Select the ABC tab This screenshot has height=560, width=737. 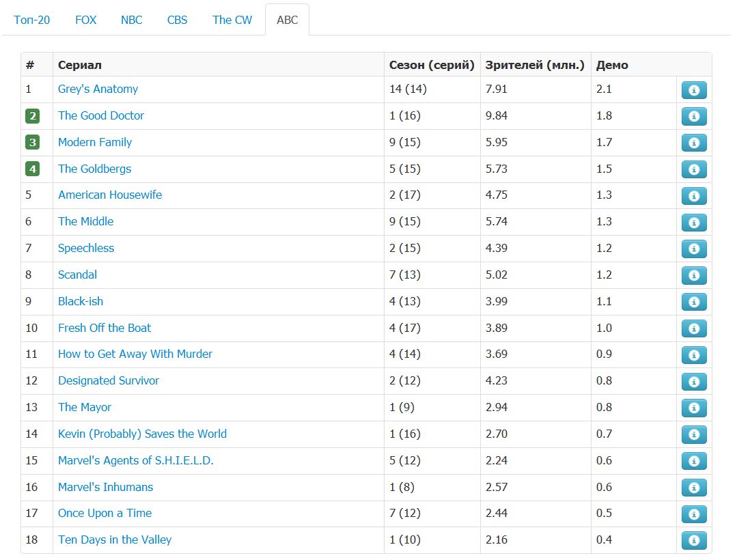[x=287, y=20]
